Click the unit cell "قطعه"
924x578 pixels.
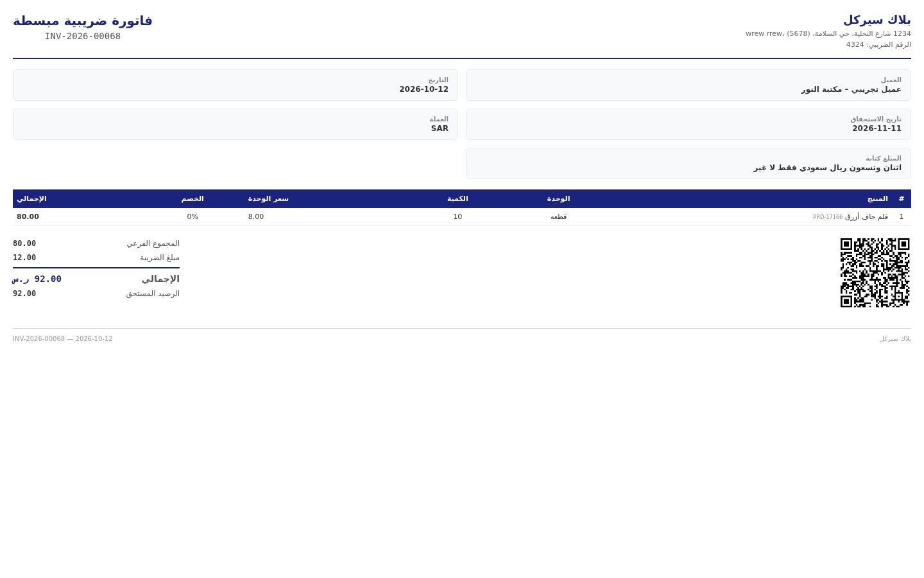pyautogui.click(x=558, y=217)
